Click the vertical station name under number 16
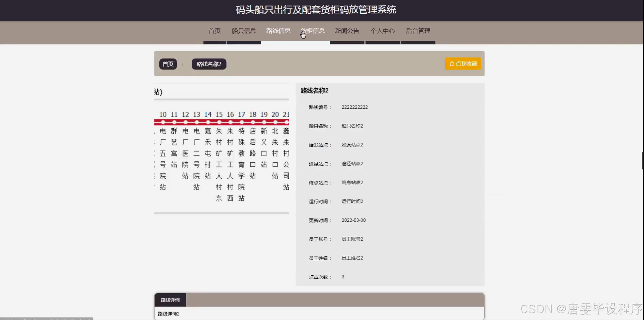644x320 pixels. coord(230,164)
